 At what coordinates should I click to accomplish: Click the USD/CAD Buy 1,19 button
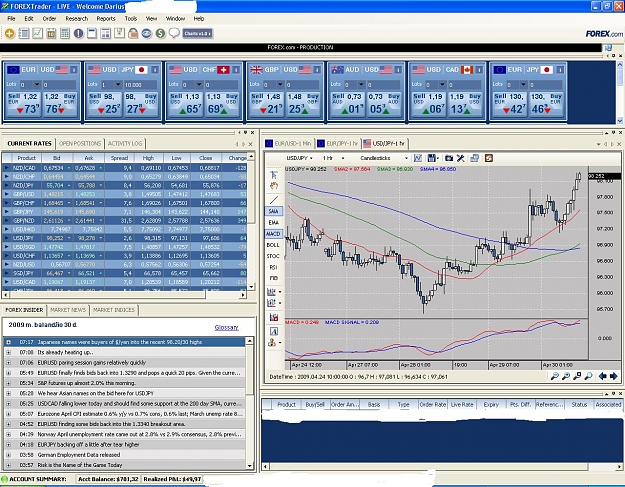[x=465, y=104]
